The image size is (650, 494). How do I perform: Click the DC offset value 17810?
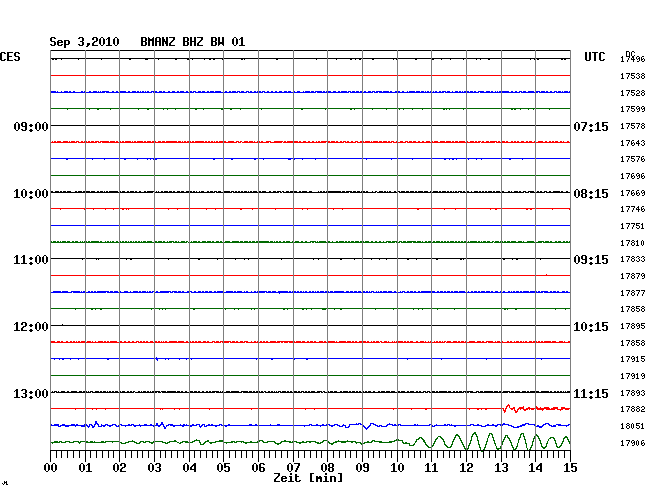(633, 243)
